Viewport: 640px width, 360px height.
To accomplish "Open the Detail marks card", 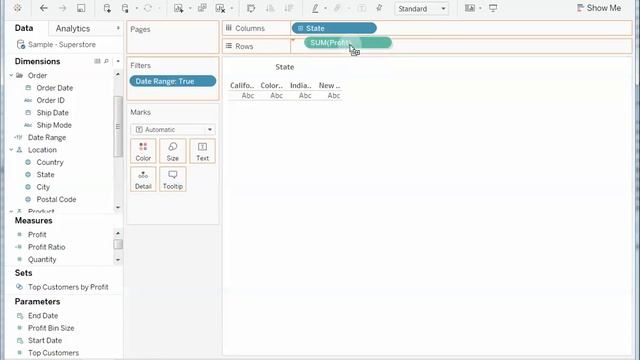I will (x=143, y=179).
